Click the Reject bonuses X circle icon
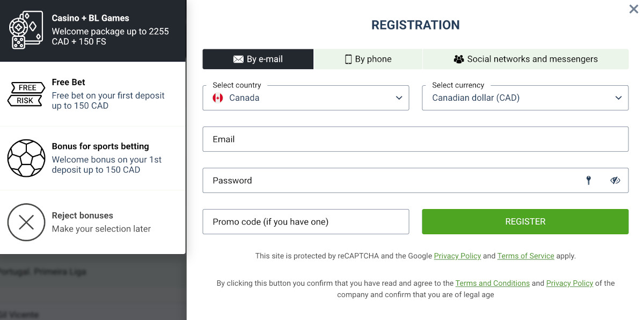The height and width of the screenshot is (320, 644). [26, 222]
